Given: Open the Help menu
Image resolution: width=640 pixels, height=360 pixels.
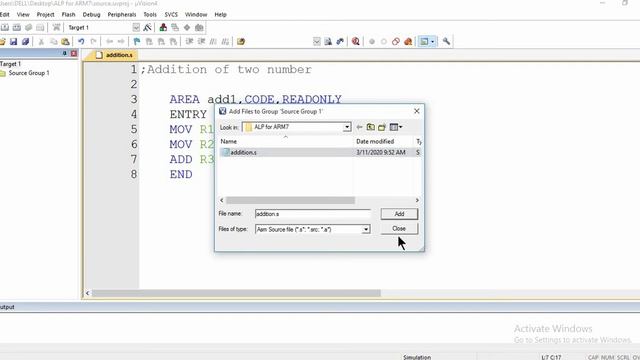Looking at the screenshot, I should (x=220, y=14).
